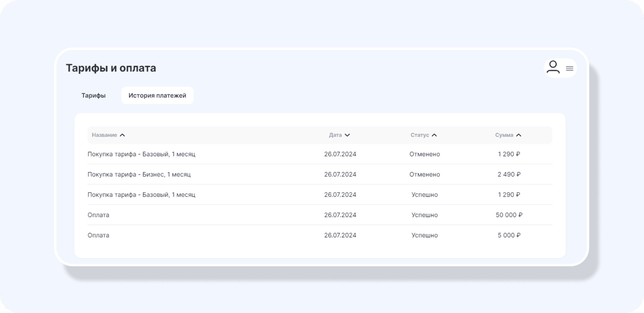Click Успешно status in the 5 000 ₽ row
644x313 pixels.
(425, 235)
